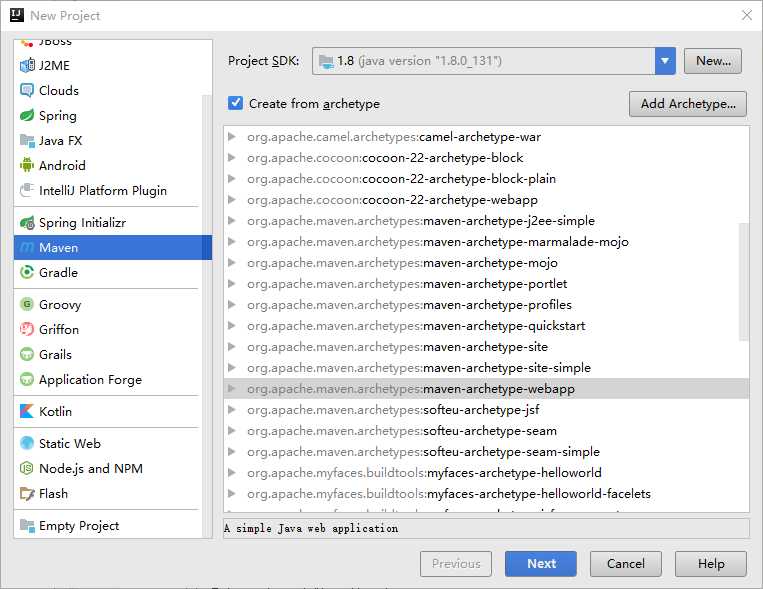Select Gradle project type
Image resolution: width=763 pixels, height=589 pixels.
(x=108, y=273)
